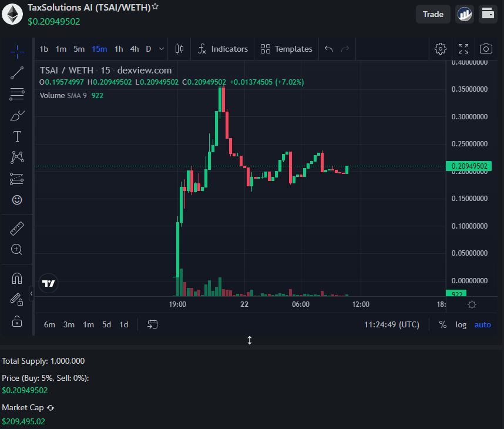Set date range to 3m

point(69,324)
